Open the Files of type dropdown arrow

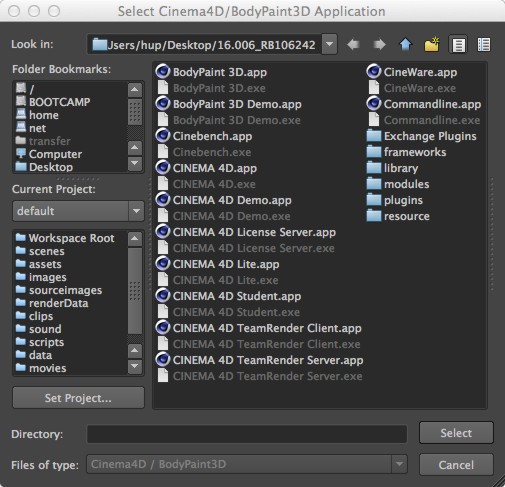pos(399,464)
